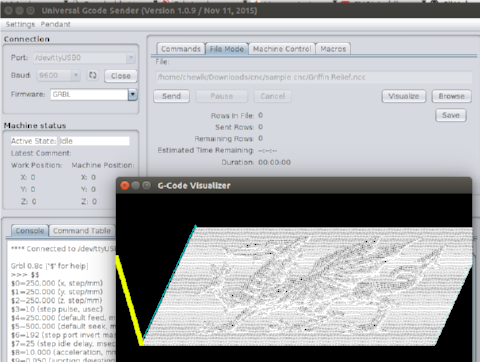Click the '>>> $$' console line
The width and height of the screenshot is (480, 362).
pyautogui.click(x=25, y=275)
